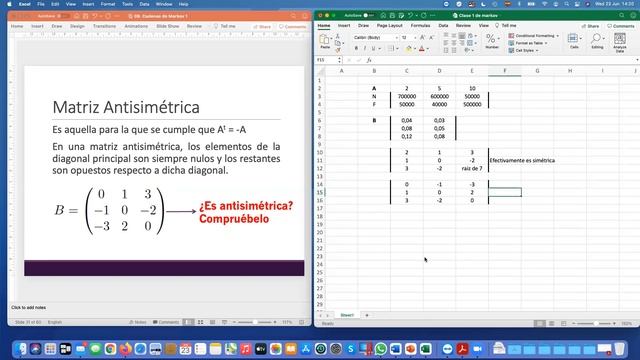Click the Comments button in Excel

click(x=621, y=26)
